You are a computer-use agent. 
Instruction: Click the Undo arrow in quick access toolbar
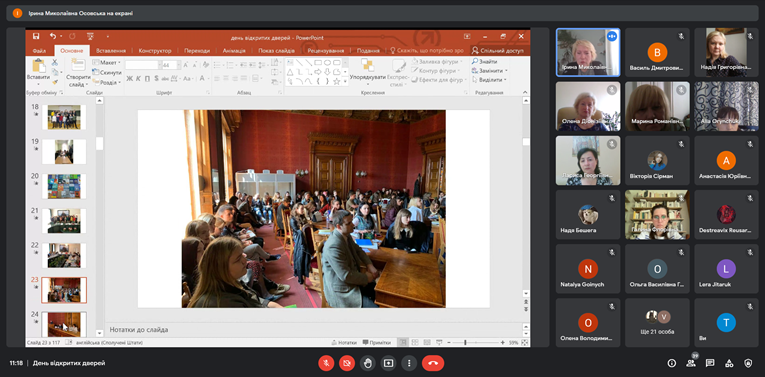click(52, 36)
